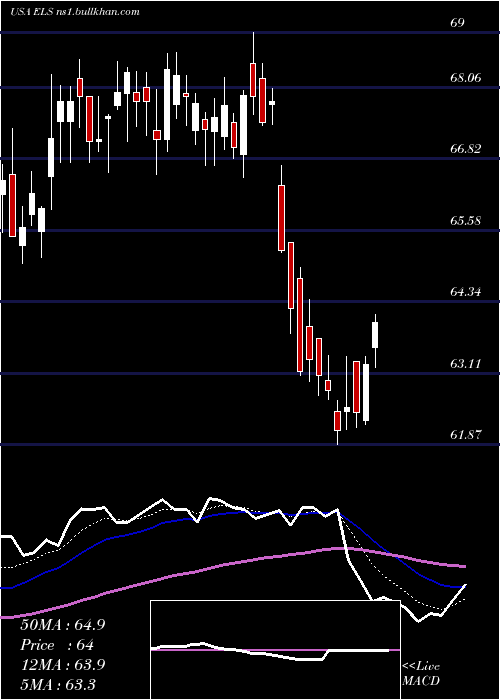Image resolution: width=500 pixels, height=700 pixels.
Task: Click the 'USA ELS ns1.bullkhan.com' header text
Action: [x=75, y=12]
